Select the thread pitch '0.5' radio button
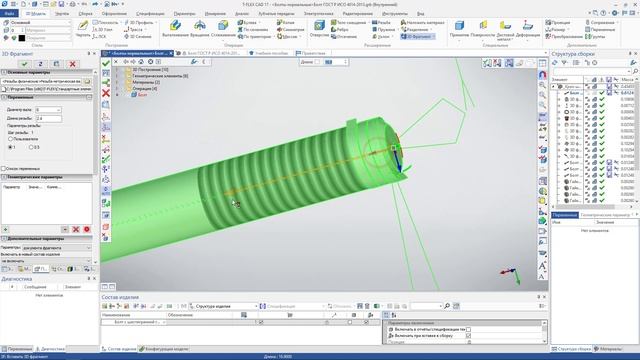Viewport: 640px width, 360px height. tap(31, 147)
